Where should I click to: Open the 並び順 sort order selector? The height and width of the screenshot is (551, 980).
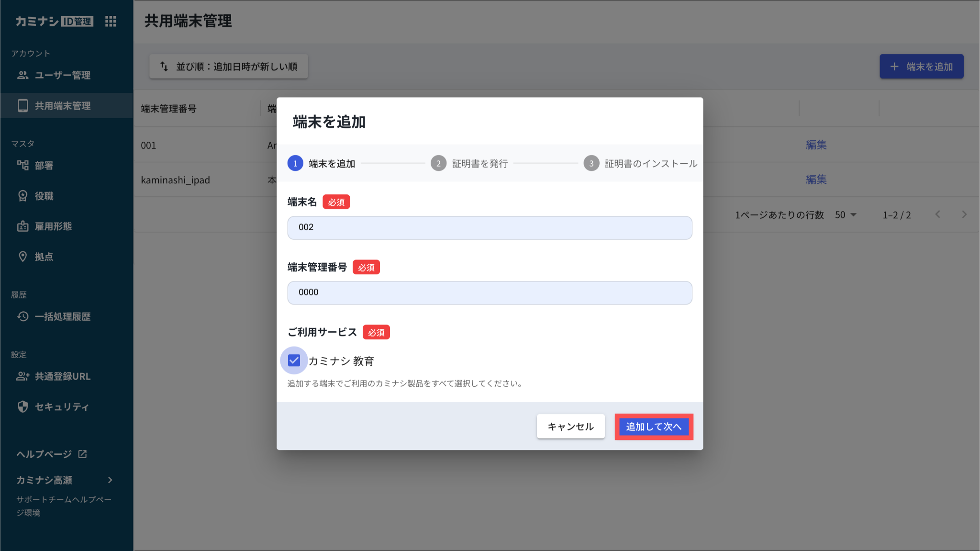(229, 67)
